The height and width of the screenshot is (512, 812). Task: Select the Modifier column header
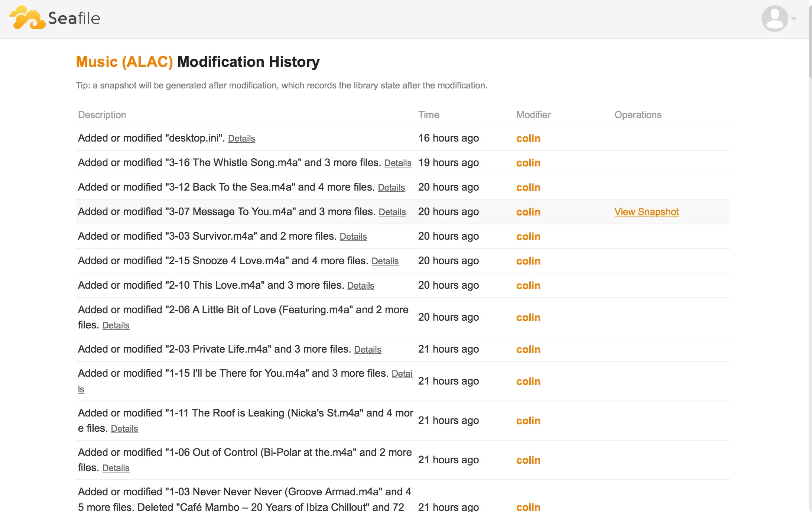[533, 115]
